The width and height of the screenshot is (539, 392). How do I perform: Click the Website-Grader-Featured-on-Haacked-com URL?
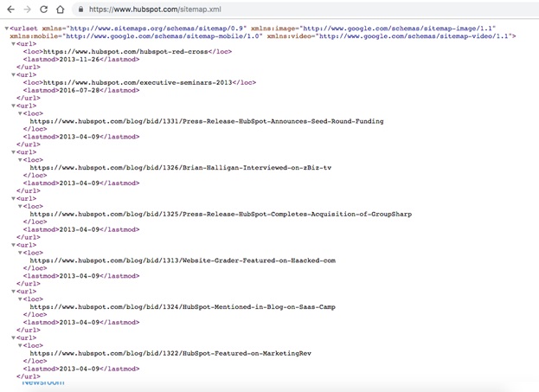[x=183, y=260]
